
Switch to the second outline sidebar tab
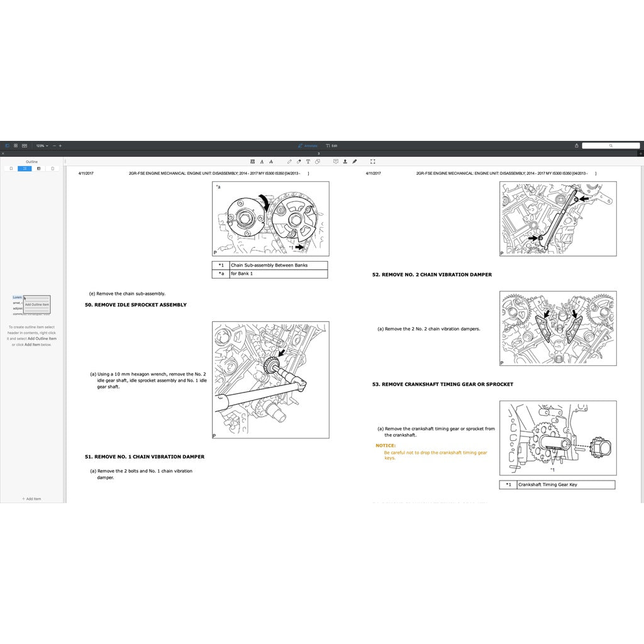24,168
